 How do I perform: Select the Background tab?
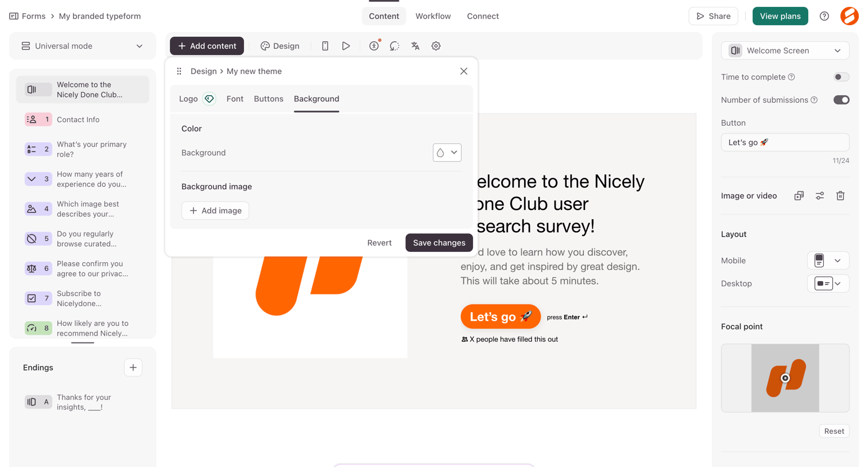tap(316, 99)
